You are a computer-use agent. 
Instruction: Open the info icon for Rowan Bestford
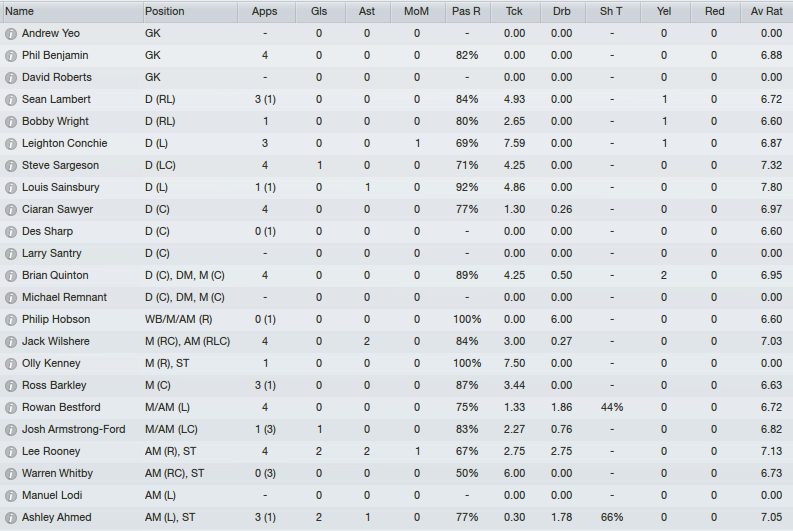point(11,408)
